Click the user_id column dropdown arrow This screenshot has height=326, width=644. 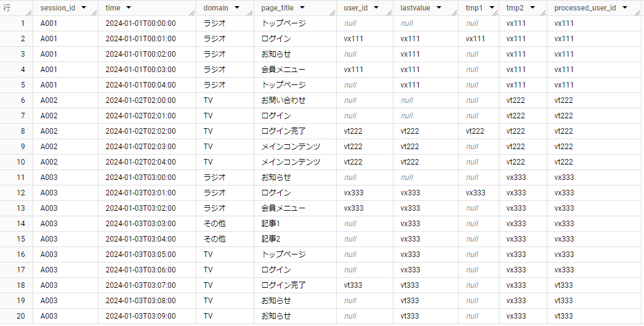[x=375, y=8]
